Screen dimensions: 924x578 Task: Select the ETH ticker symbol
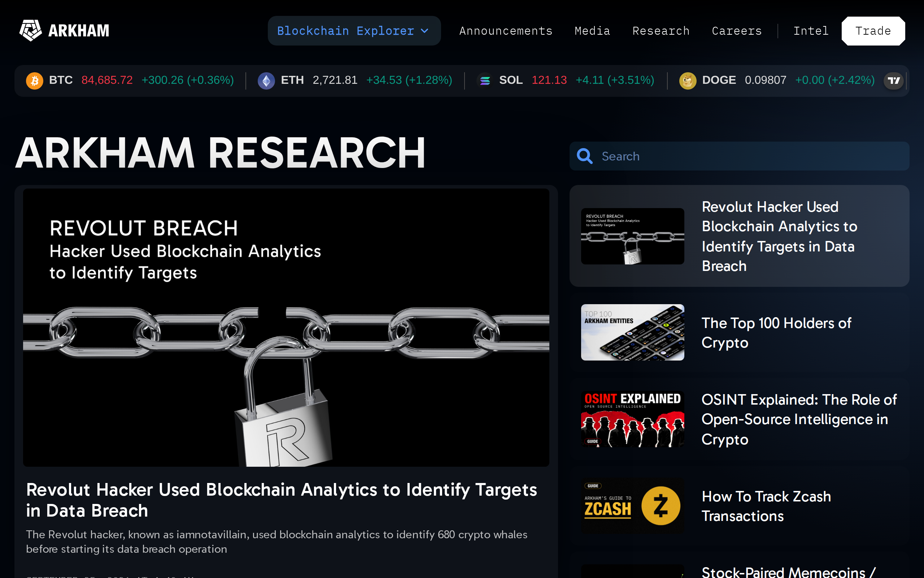tap(292, 80)
